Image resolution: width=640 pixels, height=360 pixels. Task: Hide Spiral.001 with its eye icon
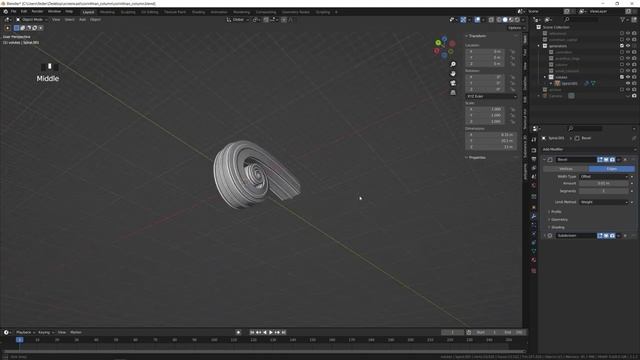coord(628,83)
